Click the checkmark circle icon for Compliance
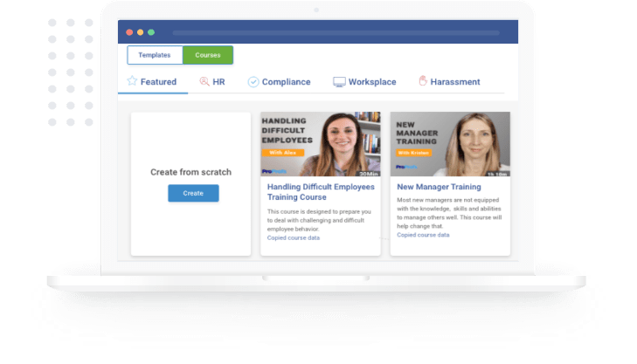The width and height of the screenshot is (637, 364). [x=253, y=82]
